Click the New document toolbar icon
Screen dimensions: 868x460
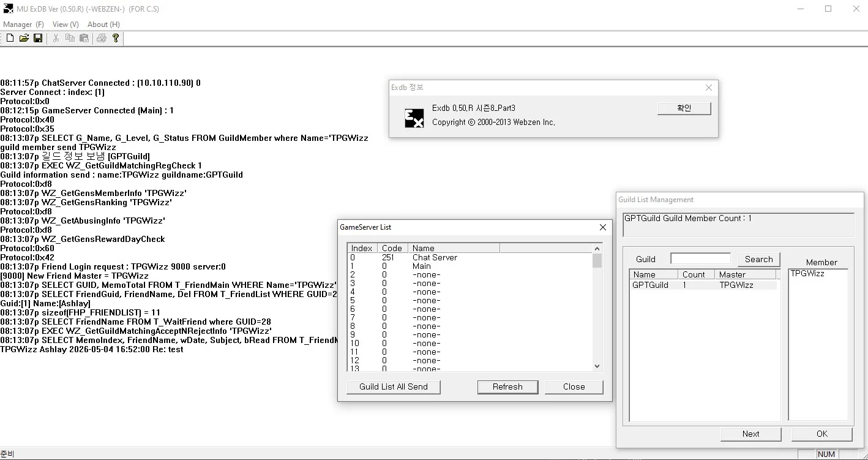tap(10, 38)
